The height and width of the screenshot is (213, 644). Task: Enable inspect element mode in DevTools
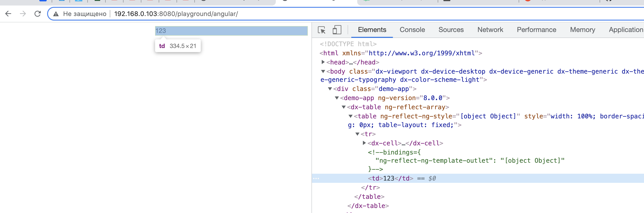pyautogui.click(x=322, y=30)
